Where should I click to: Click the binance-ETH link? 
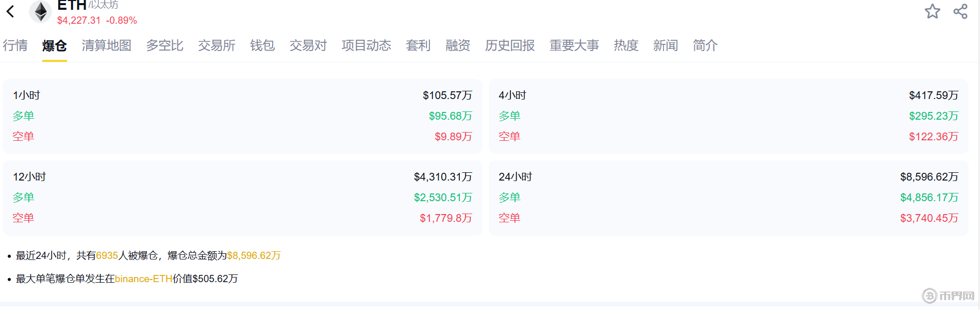pos(143,279)
